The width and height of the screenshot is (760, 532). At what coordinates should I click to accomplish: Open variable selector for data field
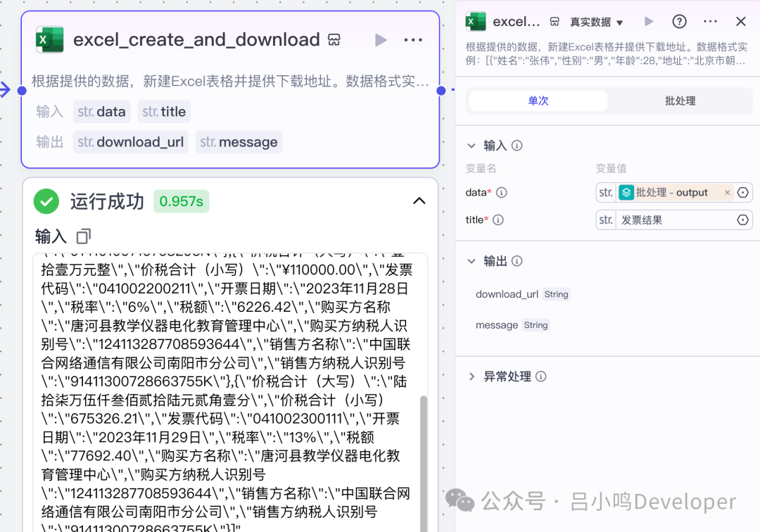pyautogui.click(x=742, y=192)
